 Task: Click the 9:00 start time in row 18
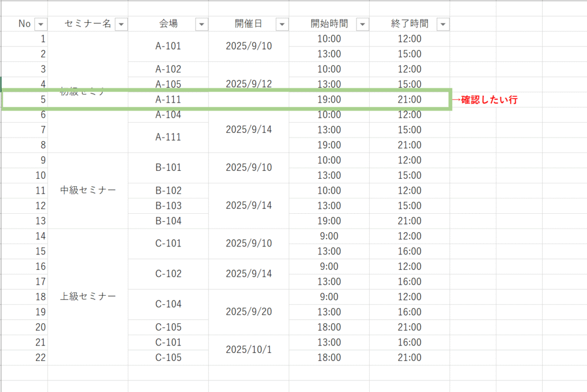329,297
